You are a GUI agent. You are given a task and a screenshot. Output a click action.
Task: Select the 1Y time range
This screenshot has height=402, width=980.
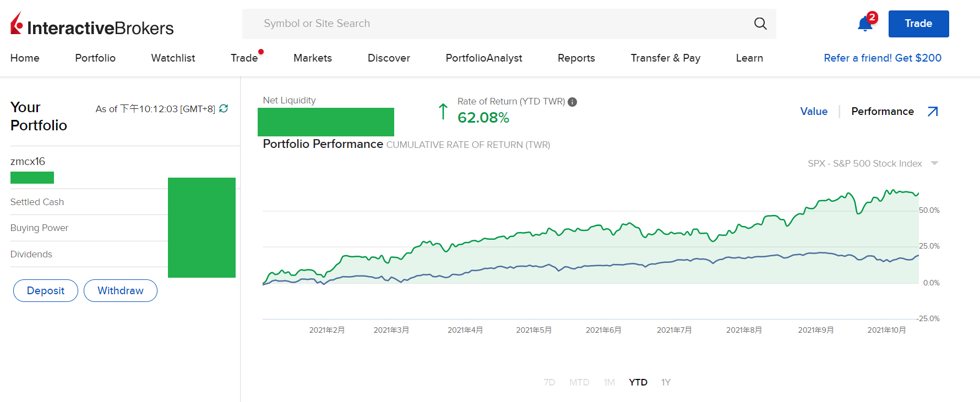pyautogui.click(x=666, y=382)
